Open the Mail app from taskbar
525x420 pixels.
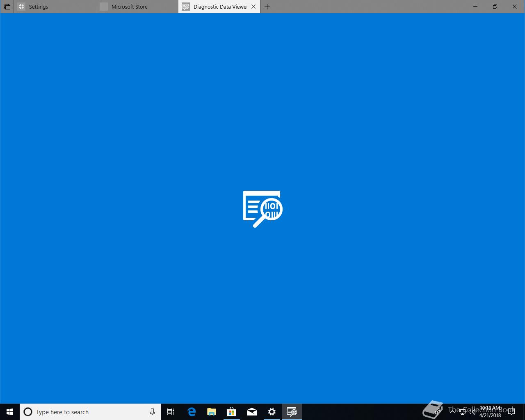(x=252, y=412)
